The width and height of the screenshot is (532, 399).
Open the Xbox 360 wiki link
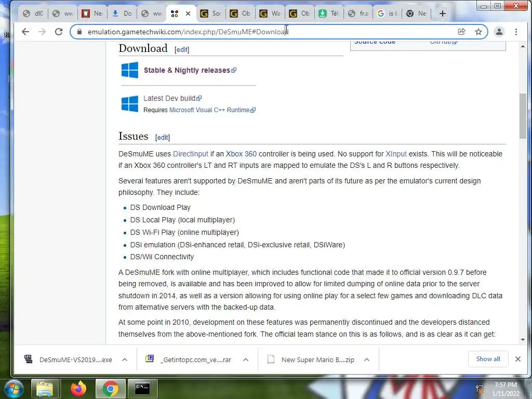(241, 154)
